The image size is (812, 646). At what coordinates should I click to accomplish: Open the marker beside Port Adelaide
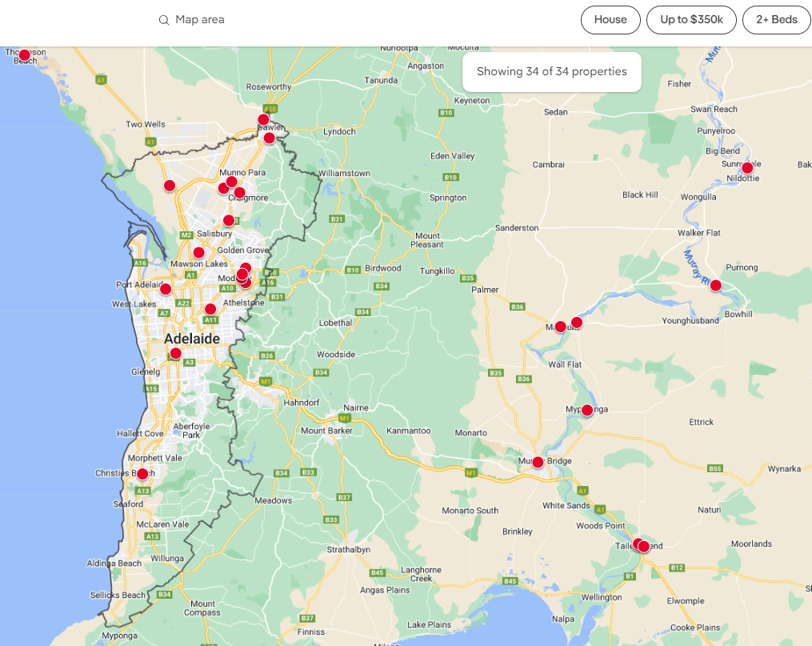(166, 289)
